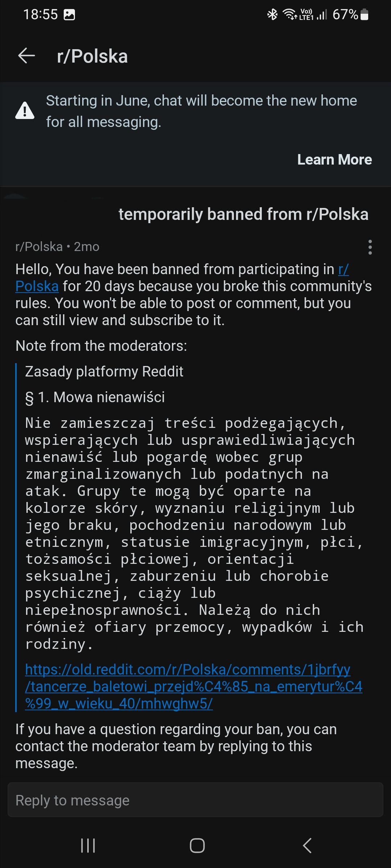
Task: Tap the Reply to message field
Action: tap(195, 800)
